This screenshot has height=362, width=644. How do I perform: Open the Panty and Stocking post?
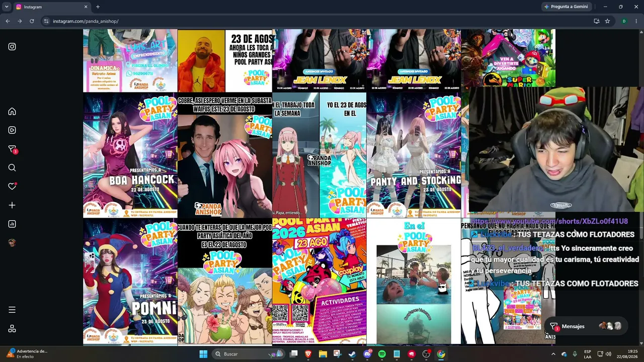(x=414, y=155)
